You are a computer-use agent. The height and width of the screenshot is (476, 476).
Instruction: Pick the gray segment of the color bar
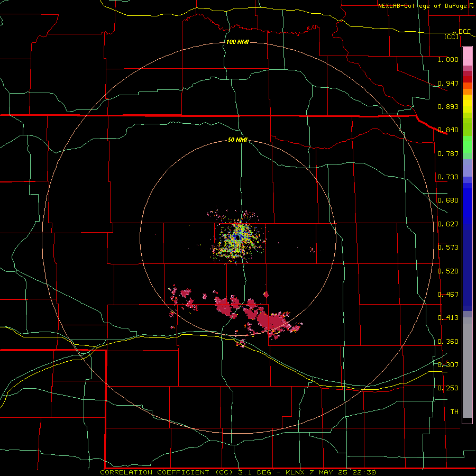(467, 368)
